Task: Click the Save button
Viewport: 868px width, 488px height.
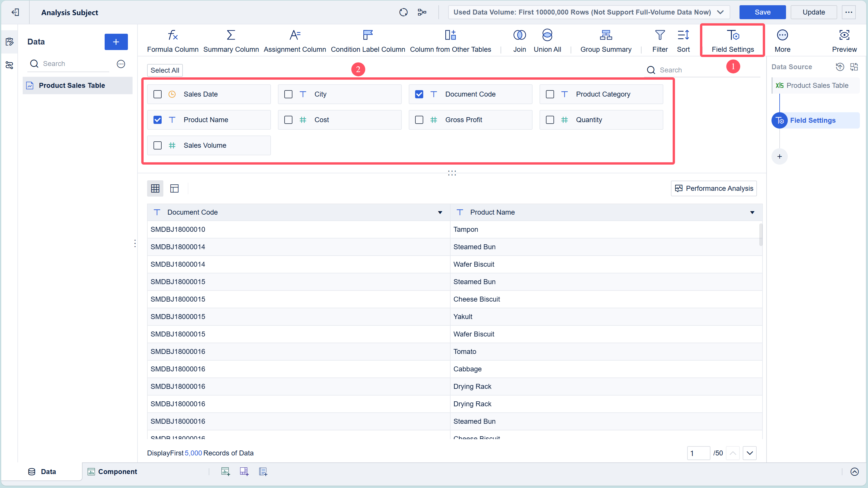Action: pos(762,12)
